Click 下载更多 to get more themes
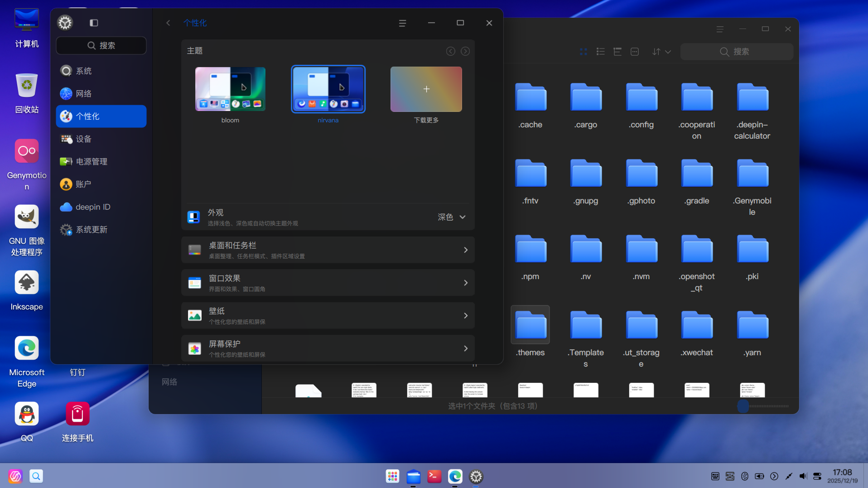Screen dimensions: 868x488 pyautogui.click(x=426, y=89)
